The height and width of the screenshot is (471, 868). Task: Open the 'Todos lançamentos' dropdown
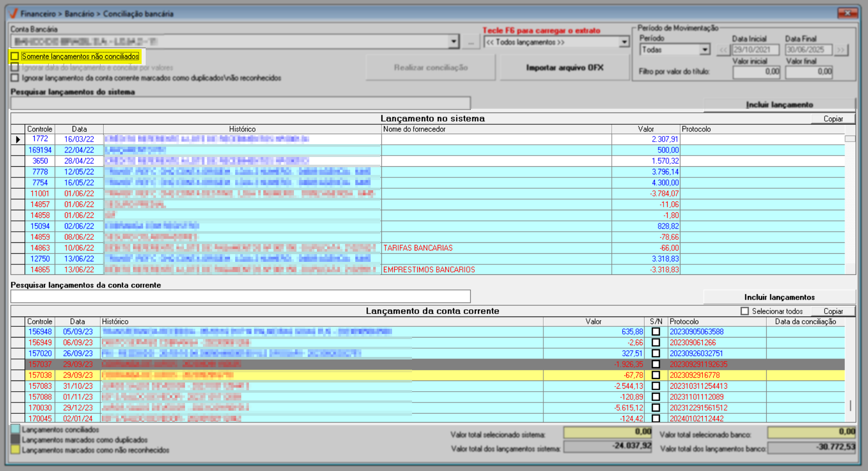[624, 42]
